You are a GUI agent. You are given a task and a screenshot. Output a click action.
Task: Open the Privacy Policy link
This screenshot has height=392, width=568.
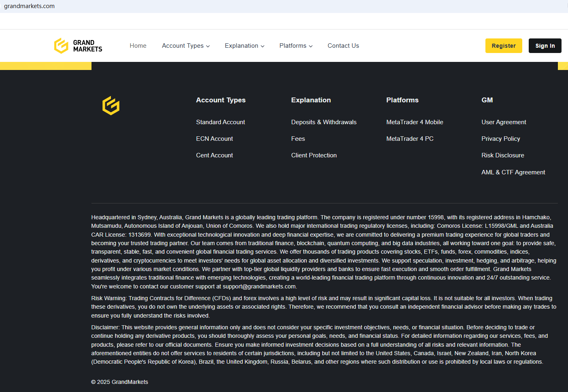click(x=501, y=139)
